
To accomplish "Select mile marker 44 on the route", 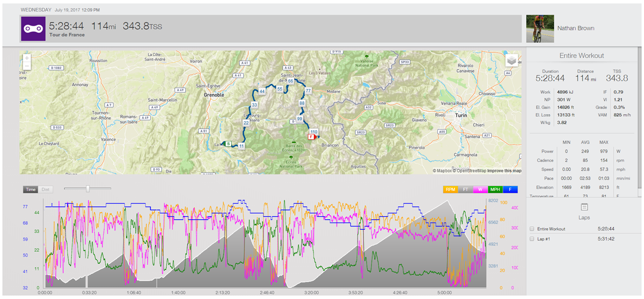I will coord(262,91).
